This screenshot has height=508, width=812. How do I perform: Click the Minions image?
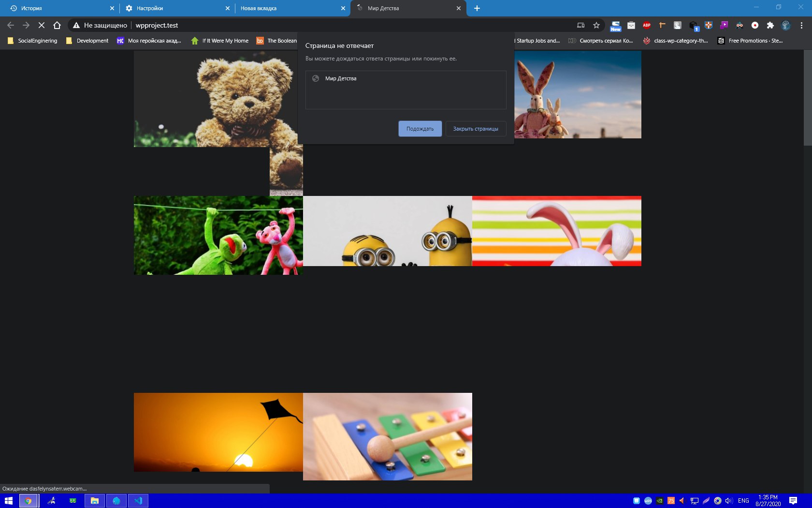point(388,231)
